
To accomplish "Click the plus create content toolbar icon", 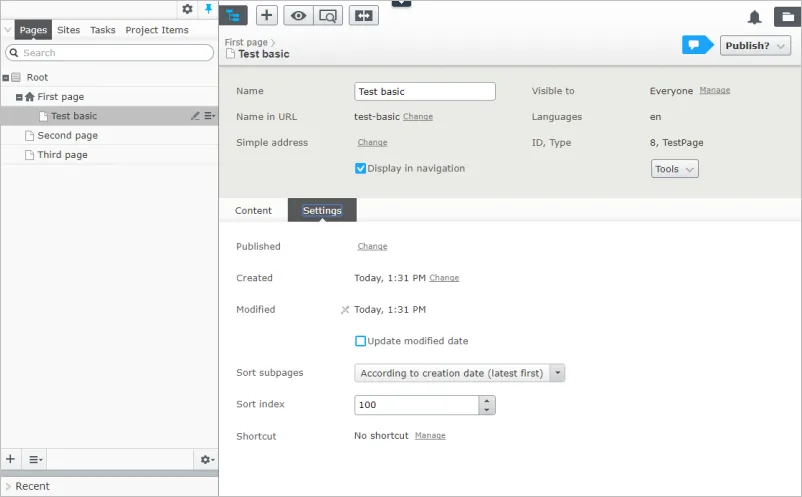I will coord(266,15).
